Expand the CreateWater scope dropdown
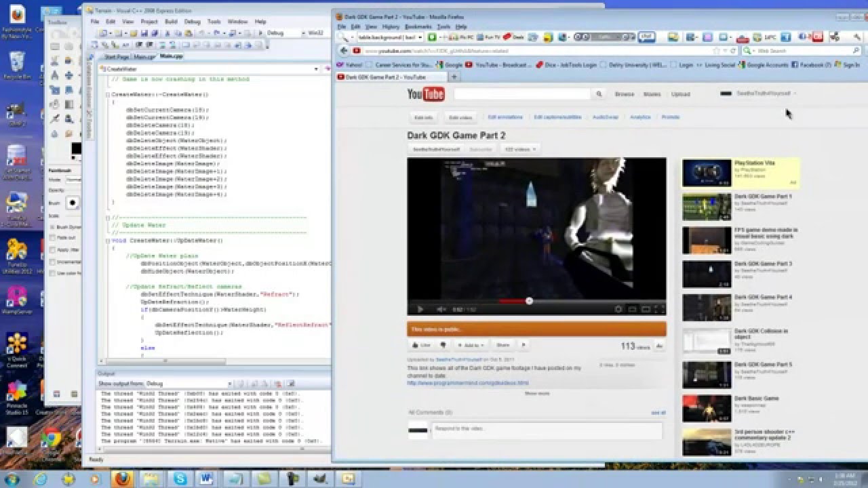 (x=317, y=68)
